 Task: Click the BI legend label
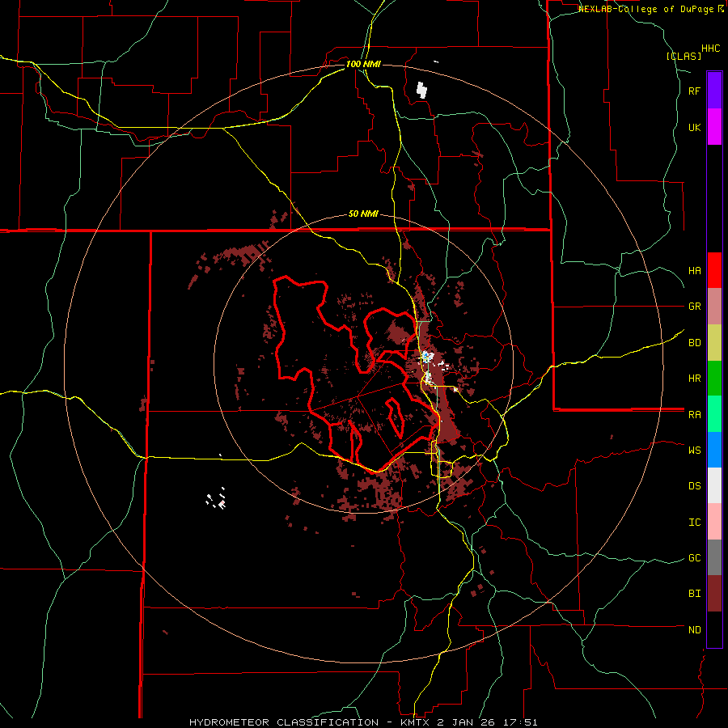tap(694, 594)
